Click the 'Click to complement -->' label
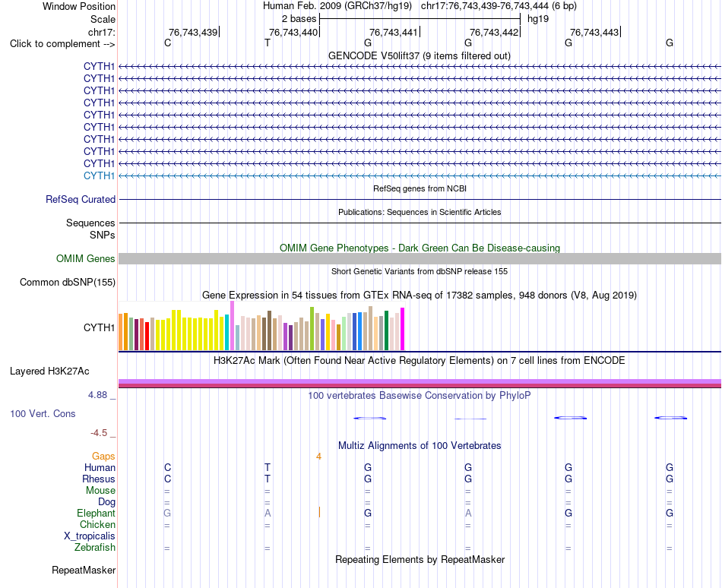 (x=62, y=44)
